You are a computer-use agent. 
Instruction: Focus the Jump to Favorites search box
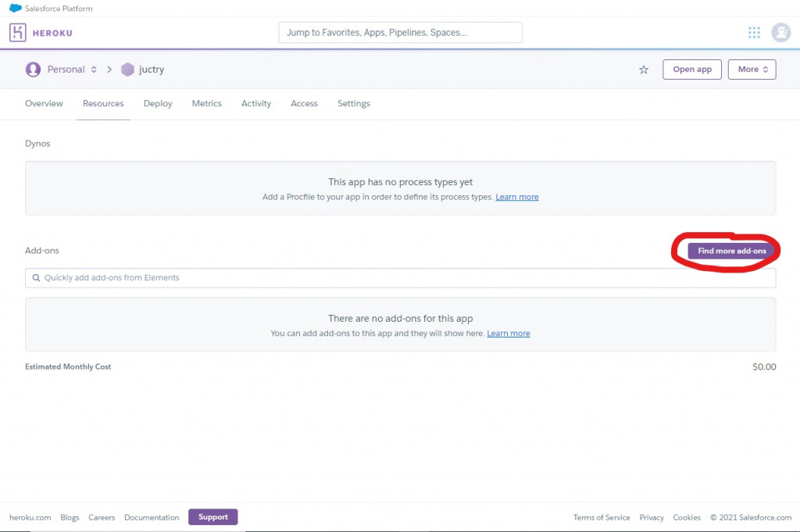pyautogui.click(x=401, y=33)
